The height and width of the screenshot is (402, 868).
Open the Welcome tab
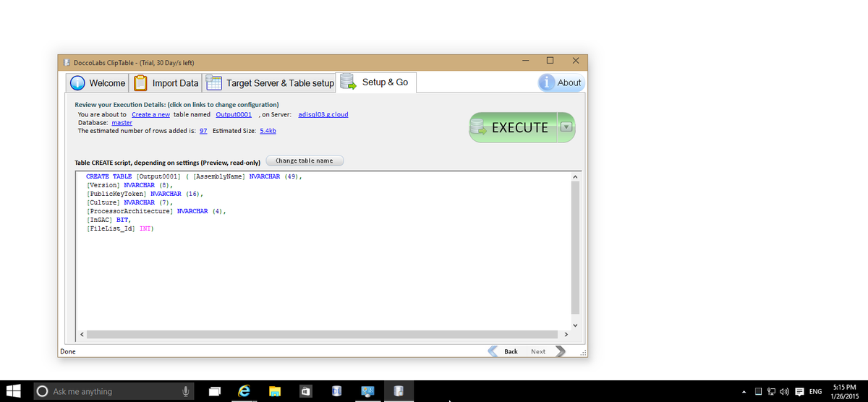coord(98,83)
